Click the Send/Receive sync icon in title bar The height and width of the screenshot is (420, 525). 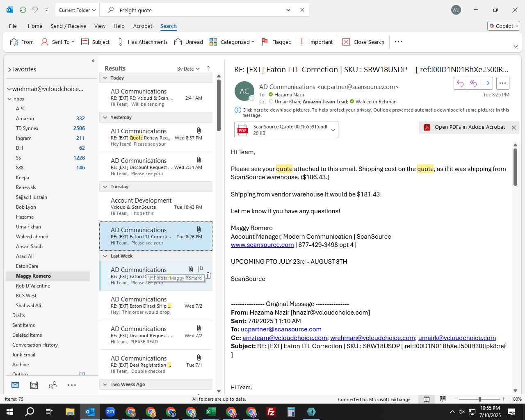point(23,10)
